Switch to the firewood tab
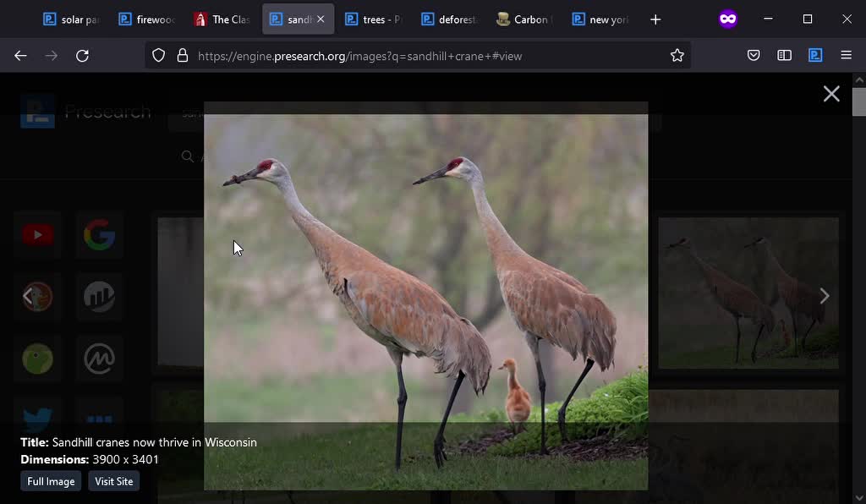866x504 pixels. pos(147,19)
